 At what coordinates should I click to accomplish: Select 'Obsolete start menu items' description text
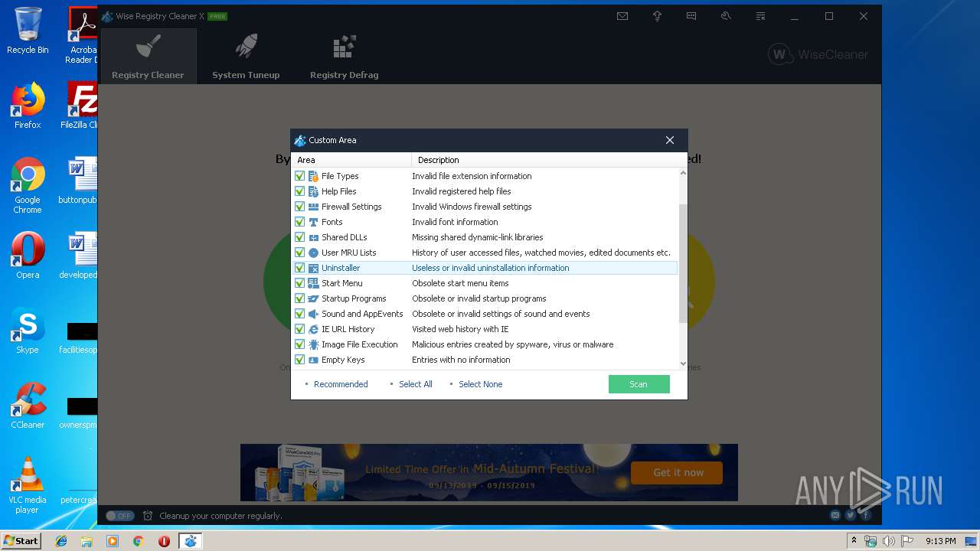(460, 283)
